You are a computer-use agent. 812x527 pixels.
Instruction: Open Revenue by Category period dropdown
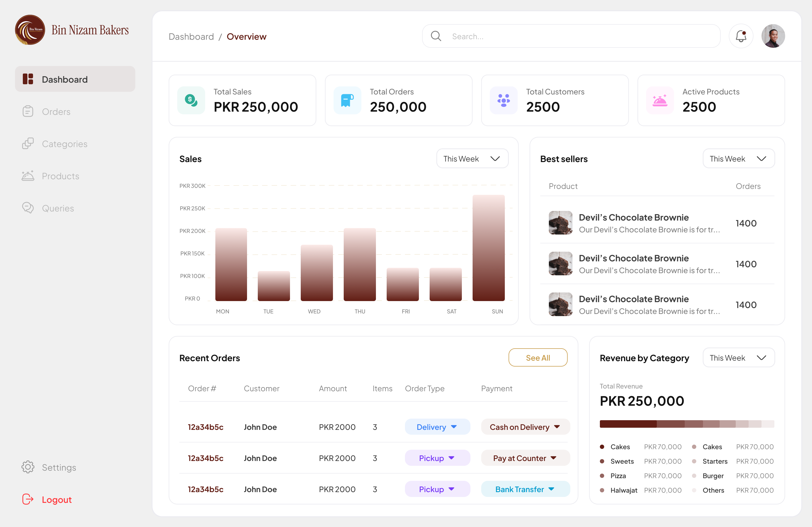click(x=738, y=358)
